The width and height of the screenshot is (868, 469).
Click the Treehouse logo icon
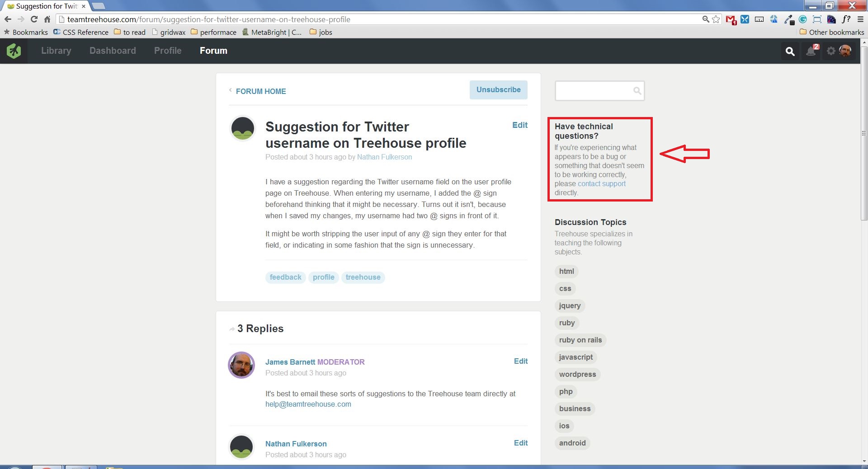[14, 51]
